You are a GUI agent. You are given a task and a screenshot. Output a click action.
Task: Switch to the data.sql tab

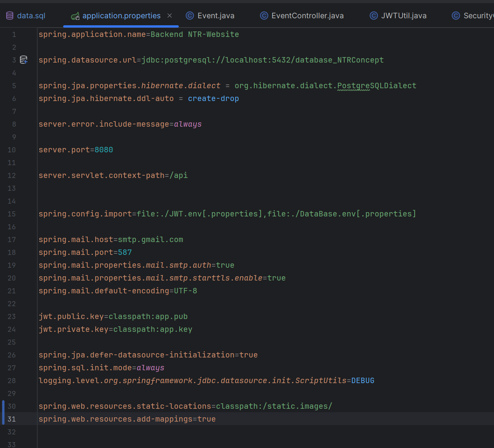click(x=31, y=16)
